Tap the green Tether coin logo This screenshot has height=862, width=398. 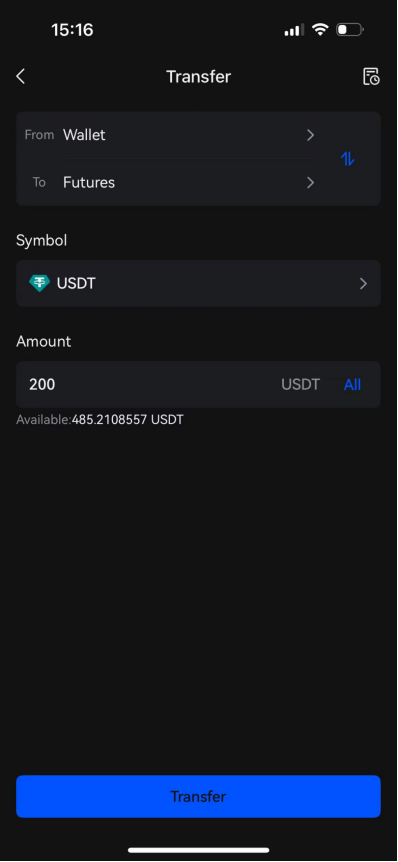39,284
